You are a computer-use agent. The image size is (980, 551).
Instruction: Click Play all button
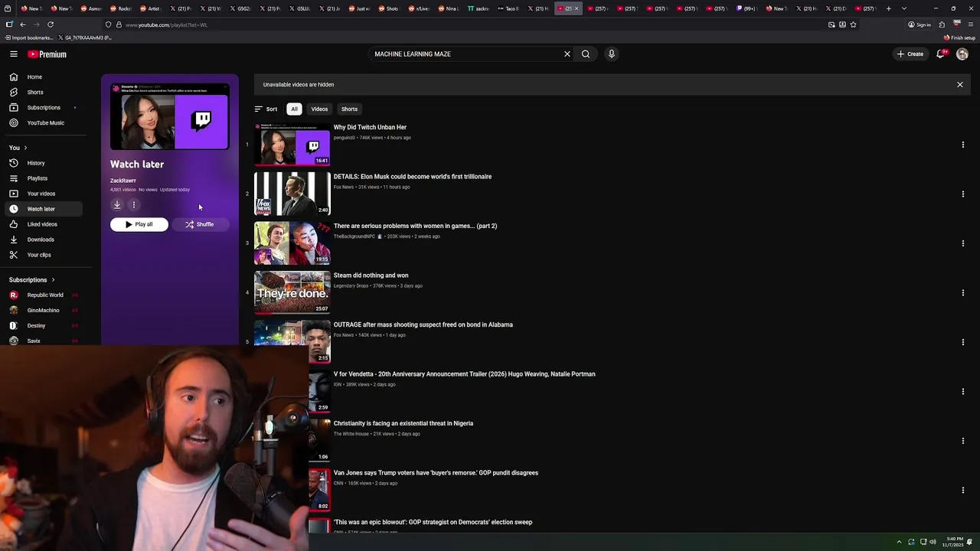coord(139,224)
